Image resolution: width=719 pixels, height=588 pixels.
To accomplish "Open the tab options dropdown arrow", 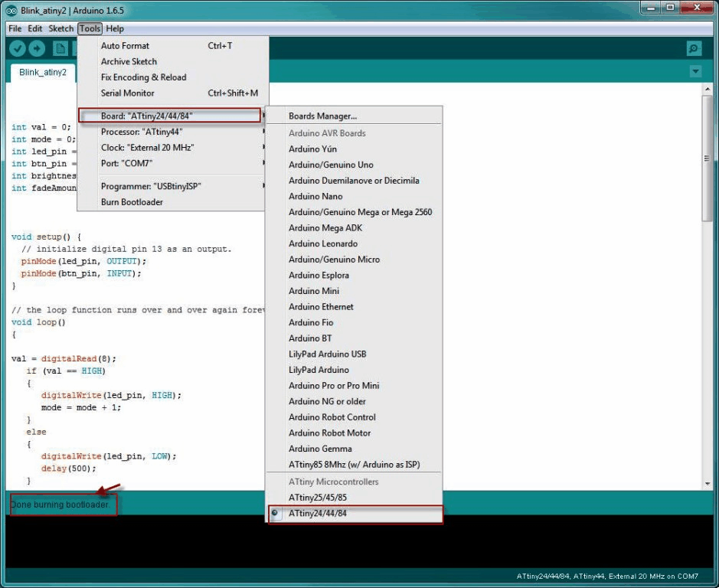I will click(x=695, y=71).
